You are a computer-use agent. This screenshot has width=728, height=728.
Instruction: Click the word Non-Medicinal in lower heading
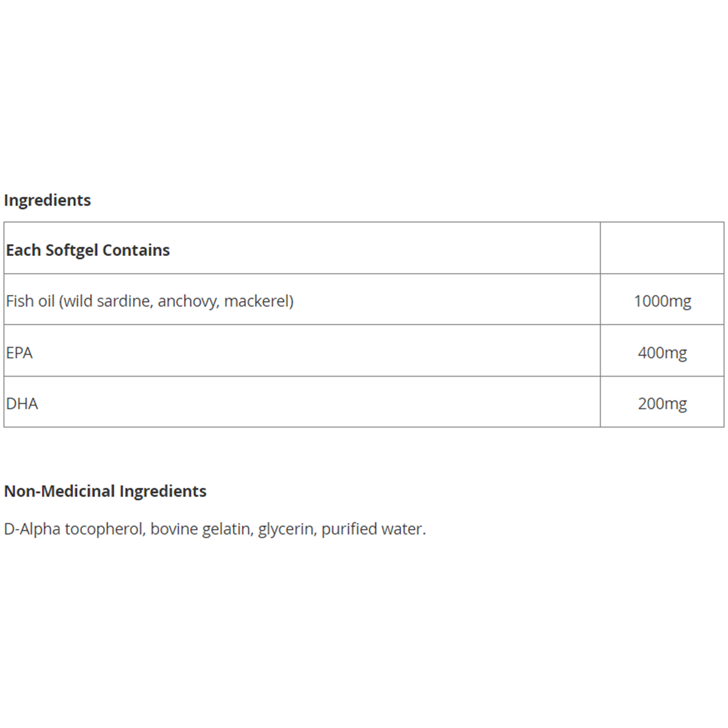click(x=59, y=491)
